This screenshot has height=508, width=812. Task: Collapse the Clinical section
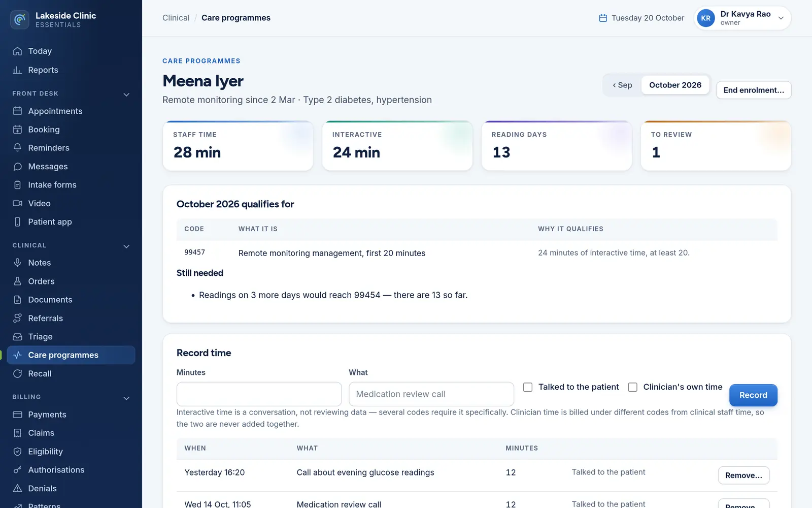(x=126, y=246)
